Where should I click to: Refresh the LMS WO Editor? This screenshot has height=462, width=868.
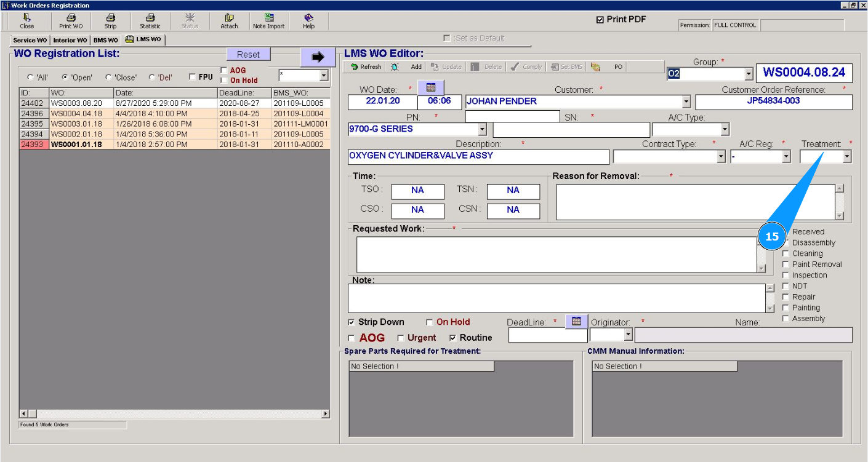pos(366,67)
